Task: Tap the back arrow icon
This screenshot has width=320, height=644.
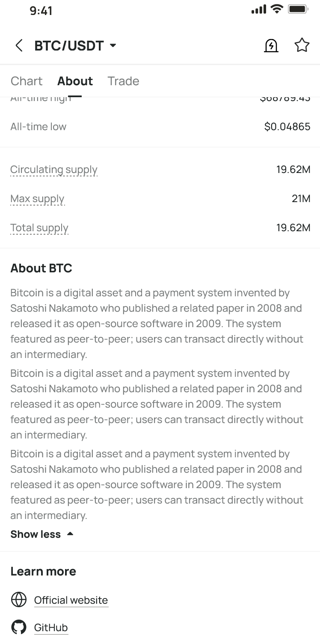Action: point(19,45)
